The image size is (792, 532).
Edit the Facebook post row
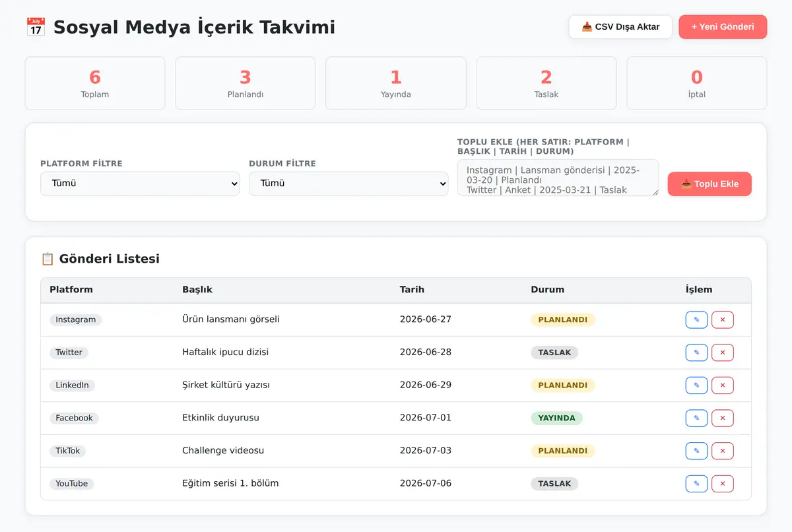tap(696, 418)
